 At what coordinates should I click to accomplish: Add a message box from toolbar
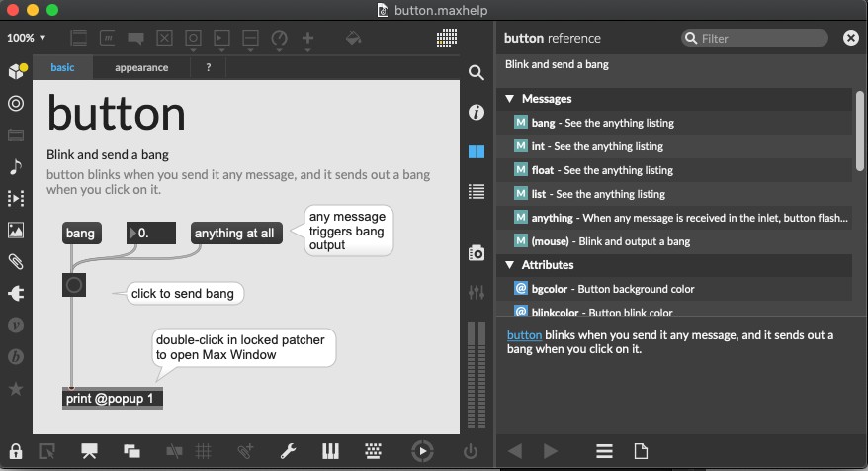[108, 38]
